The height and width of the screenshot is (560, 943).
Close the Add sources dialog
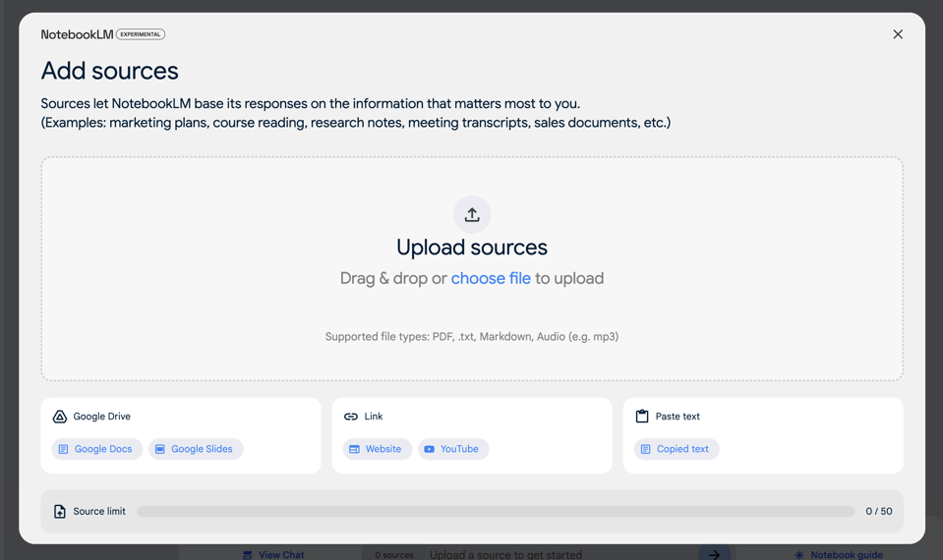898,34
